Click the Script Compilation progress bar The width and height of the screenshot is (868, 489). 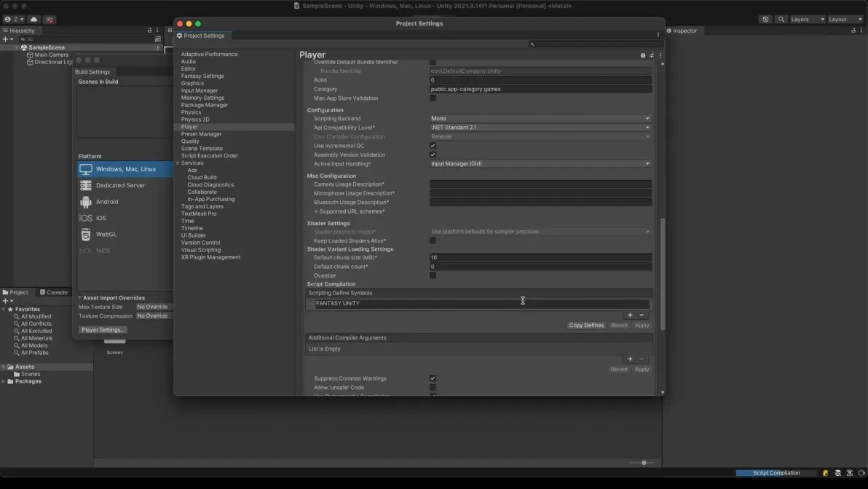click(776, 473)
